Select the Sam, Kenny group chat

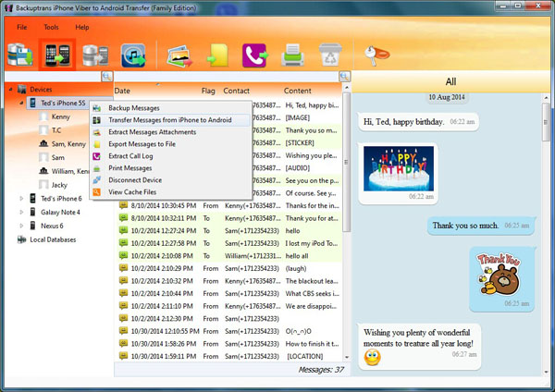[68, 143]
